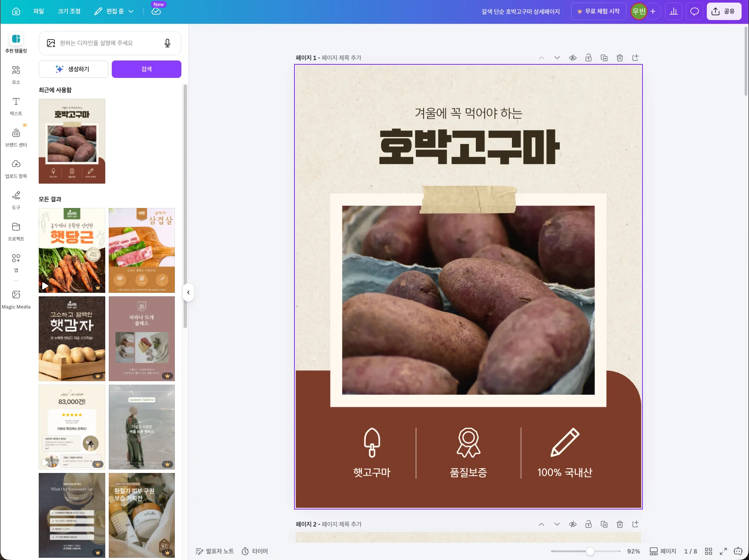749x560 pixels.
Task: Open the 텍스트 (Text) tool panel
Action: 16,106
